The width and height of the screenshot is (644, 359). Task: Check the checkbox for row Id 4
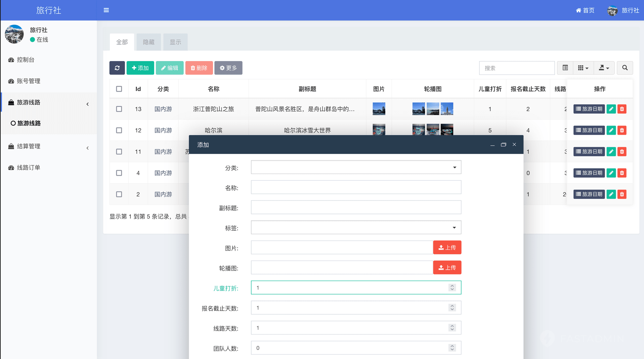click(x=119, y=173)
